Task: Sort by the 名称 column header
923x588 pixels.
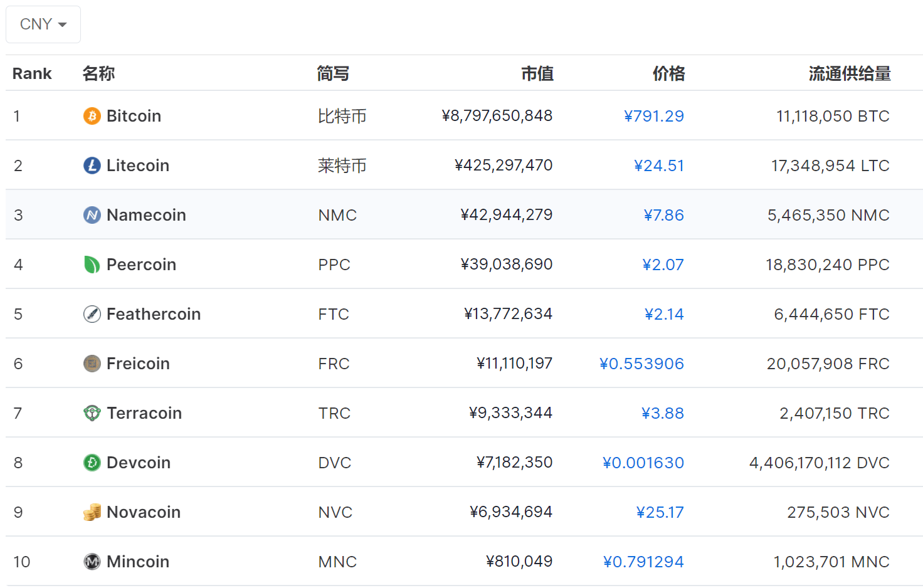Action: (x=98, y=73)
